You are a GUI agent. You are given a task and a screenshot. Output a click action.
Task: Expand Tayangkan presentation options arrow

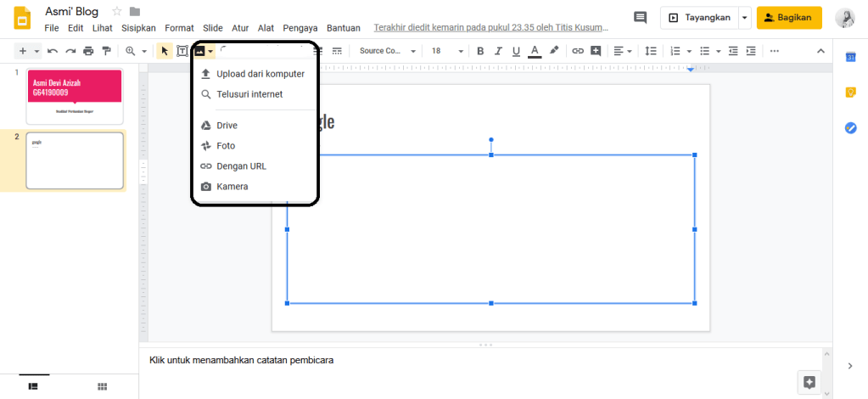click(744, 18)
